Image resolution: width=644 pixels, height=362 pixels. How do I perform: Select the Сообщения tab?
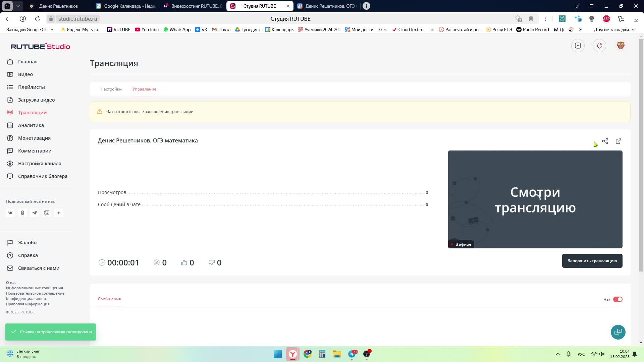[109, 299]
